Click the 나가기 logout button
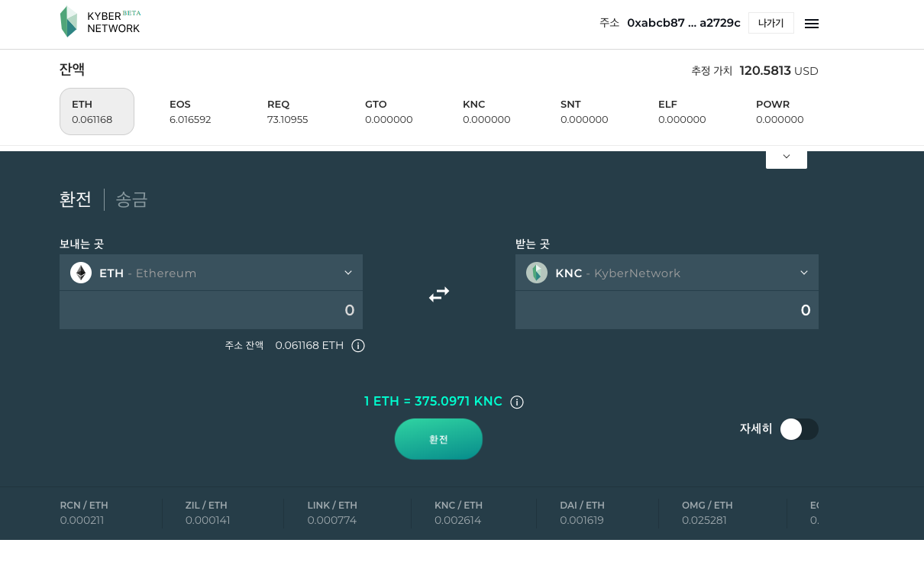The image size is (924, 572). click(771, 23)
